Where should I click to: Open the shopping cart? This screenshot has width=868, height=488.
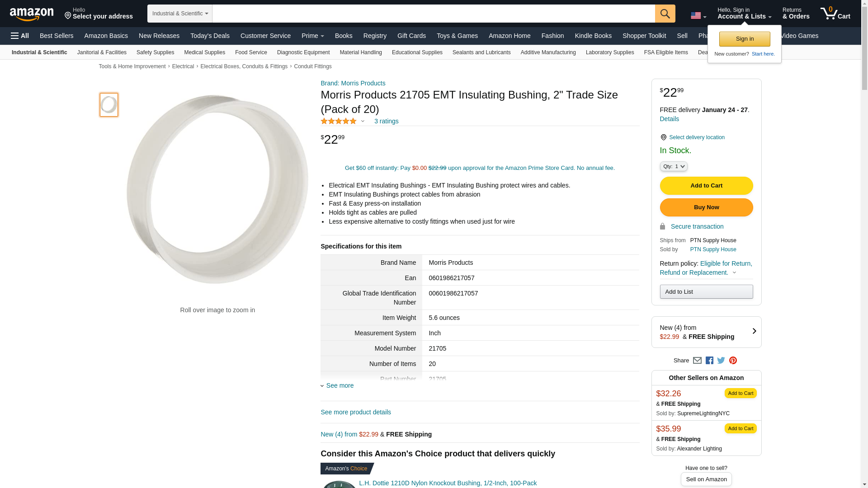(x=835, y=14)
